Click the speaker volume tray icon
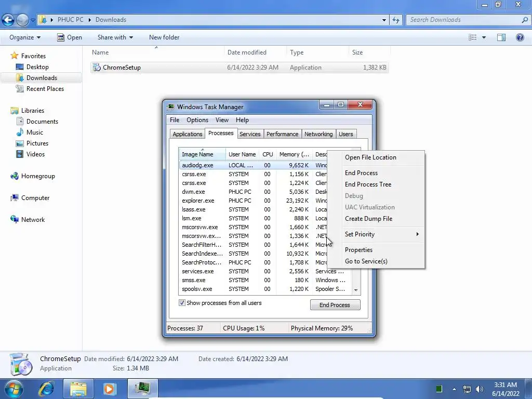This screenshot has height=399, width=532. (480, 389)
